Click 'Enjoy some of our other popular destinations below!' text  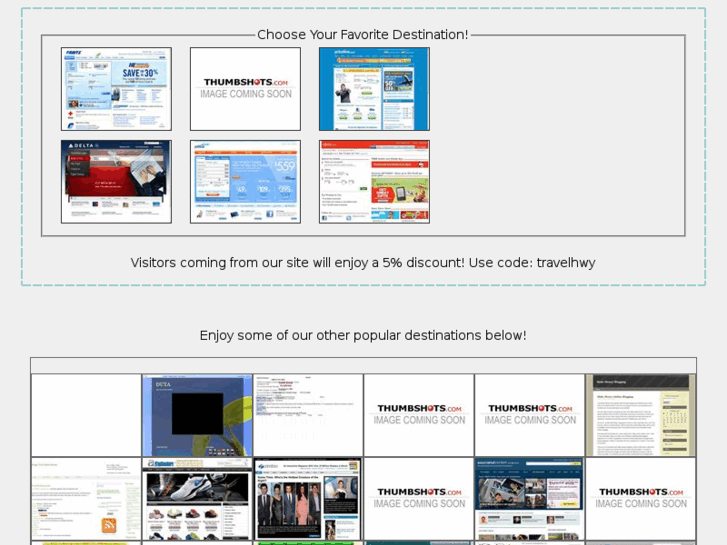tap(363, 335)
